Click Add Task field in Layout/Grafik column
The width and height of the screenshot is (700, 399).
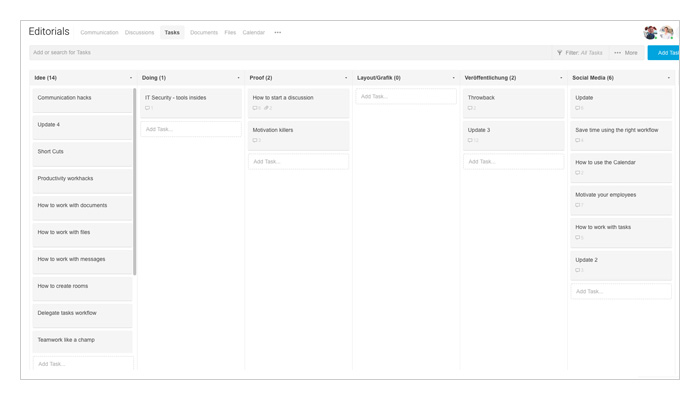click(x=406, y=96)
